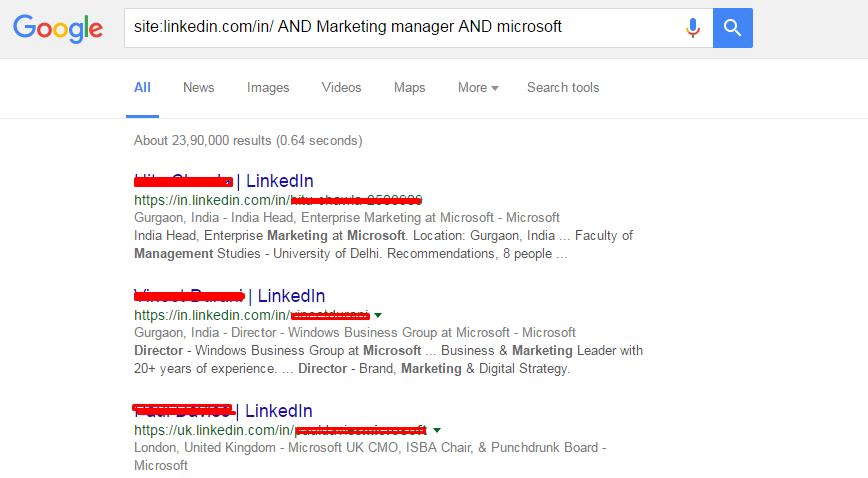Click inside the search query field
Image resolution: width=868 pixels, height=478 pixels.
pyautogui.click(x=404, y=28)
